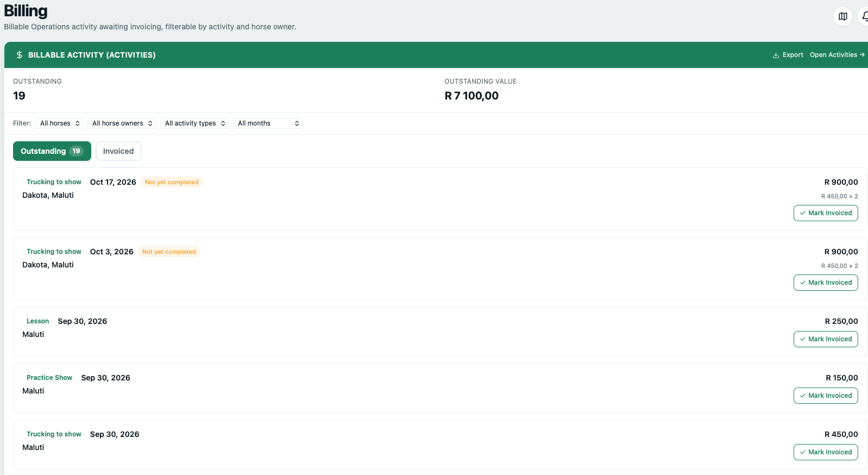Open the All activity types dropdown
This screenshot has height=475, width=868.
(x=194, y=123)
